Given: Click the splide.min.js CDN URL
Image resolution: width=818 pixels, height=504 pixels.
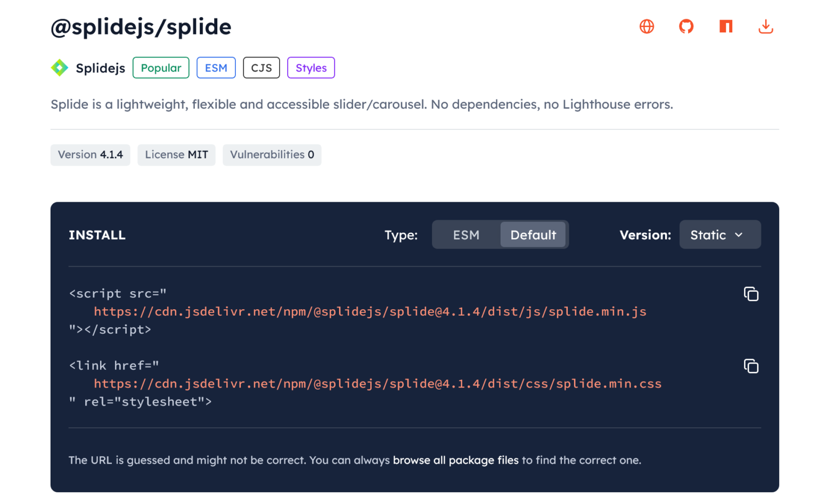Looking at the screenshot, I should 370,312.
